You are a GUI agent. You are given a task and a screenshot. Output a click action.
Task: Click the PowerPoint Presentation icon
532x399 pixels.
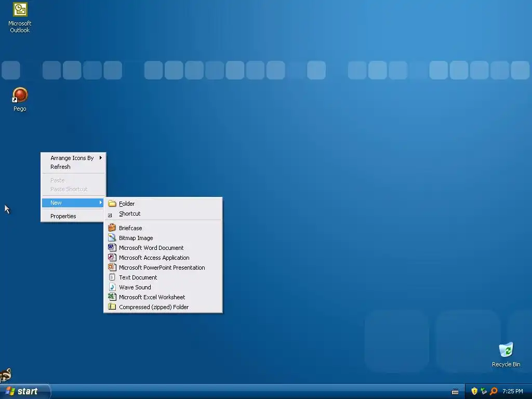(x=112, y=267)
